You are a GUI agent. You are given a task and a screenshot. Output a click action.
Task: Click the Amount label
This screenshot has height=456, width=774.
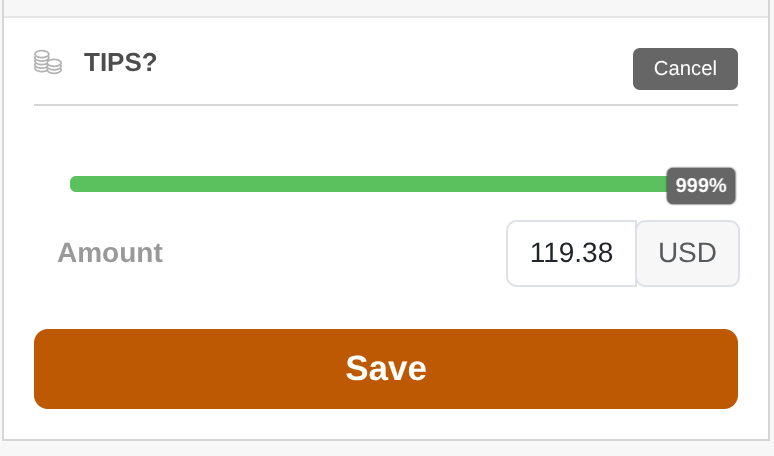110,253
